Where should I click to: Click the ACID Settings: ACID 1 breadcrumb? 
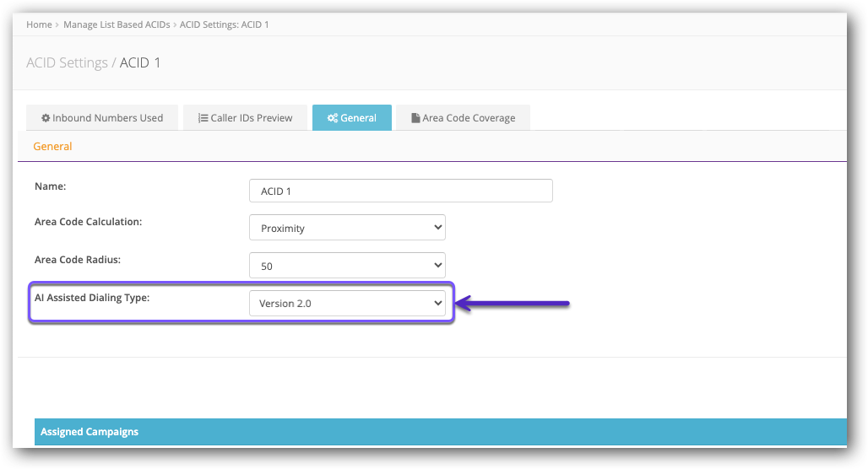225,24
